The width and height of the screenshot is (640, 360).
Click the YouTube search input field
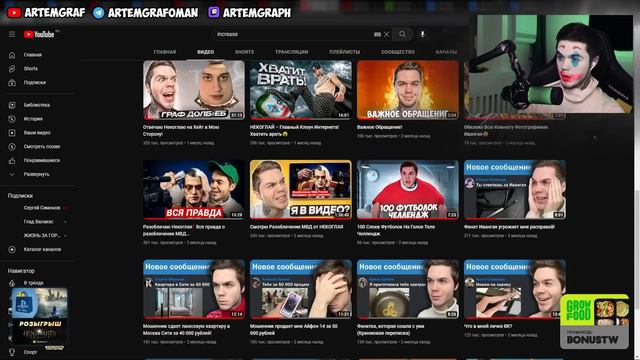[x=292, y=34]
